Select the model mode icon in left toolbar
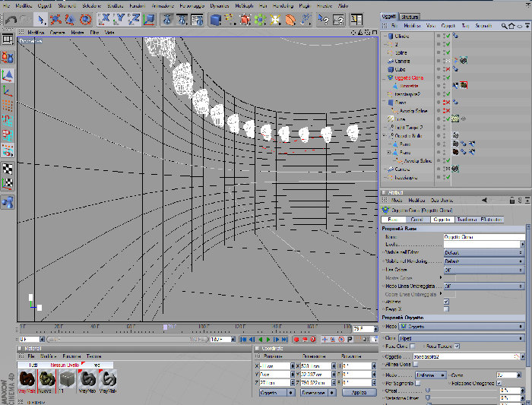The height and width of the screenshot is (405, 532). (x=8, y=76)
